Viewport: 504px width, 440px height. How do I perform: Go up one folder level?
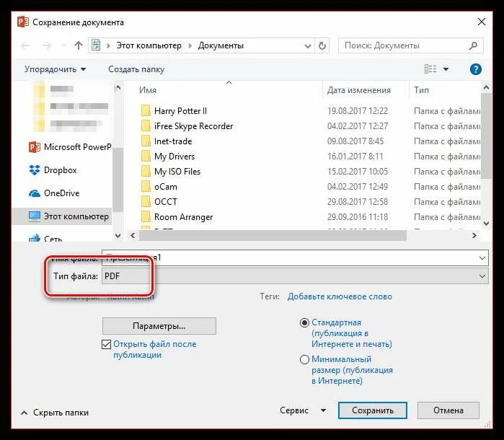[79, 45]
